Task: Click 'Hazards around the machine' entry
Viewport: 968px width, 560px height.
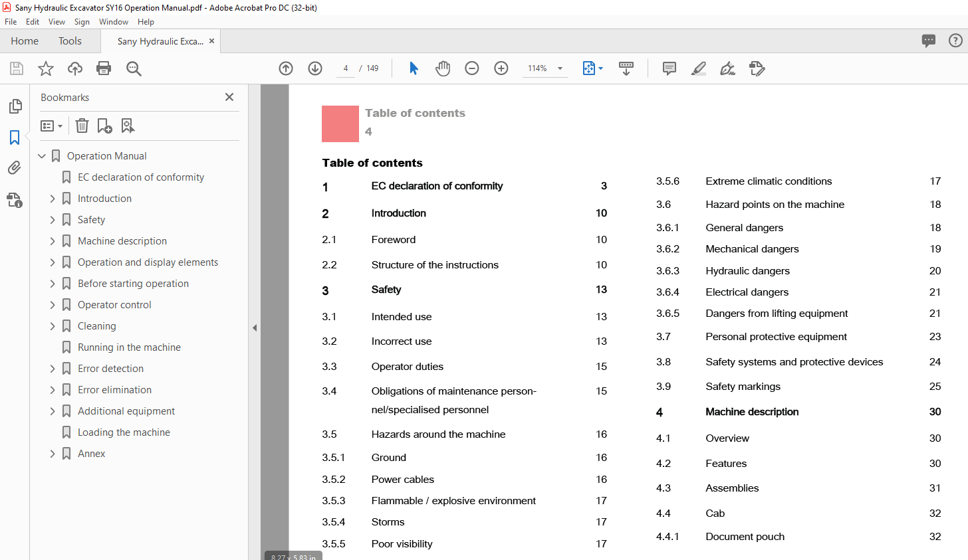Action: [438, 434]
